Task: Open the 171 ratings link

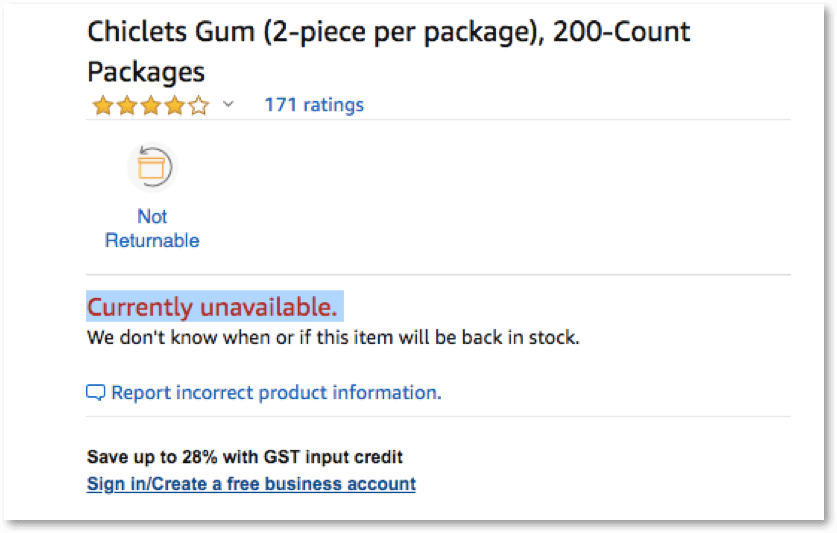Action: tap(313, 104)
